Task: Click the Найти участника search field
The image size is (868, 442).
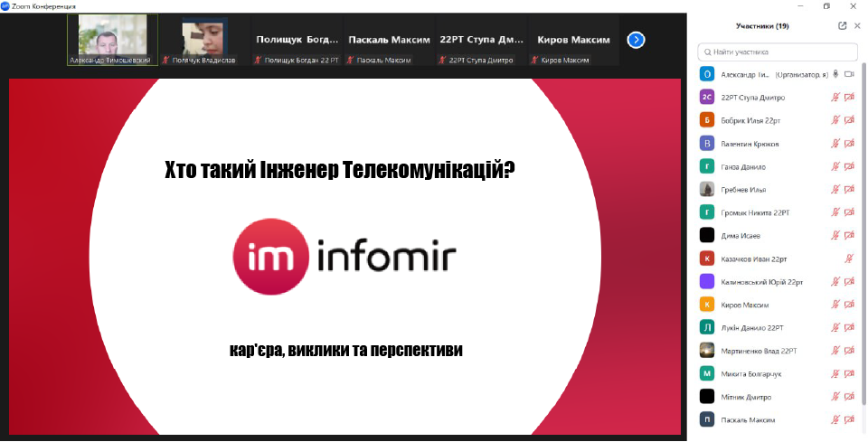Action: 778,52
